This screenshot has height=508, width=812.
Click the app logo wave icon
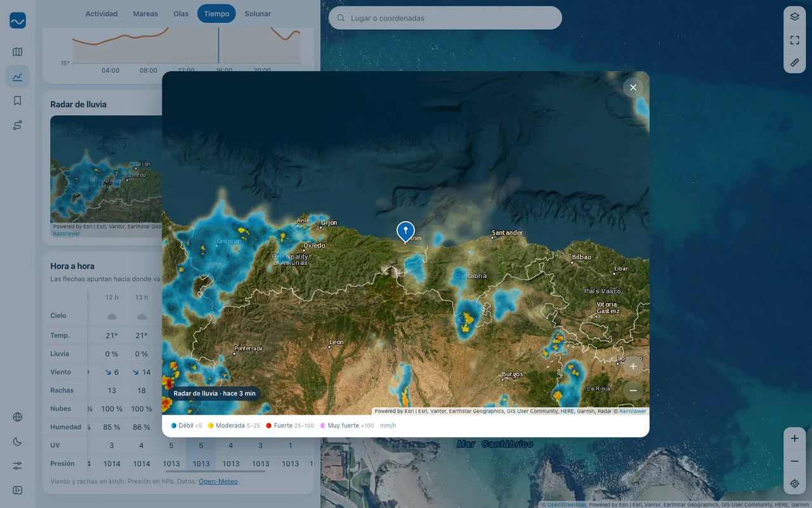point(17,20)
